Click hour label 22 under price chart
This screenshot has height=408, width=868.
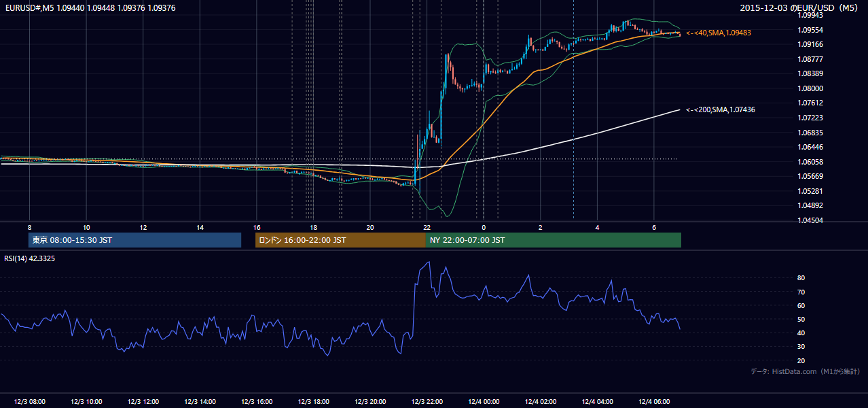pos(427,227)
